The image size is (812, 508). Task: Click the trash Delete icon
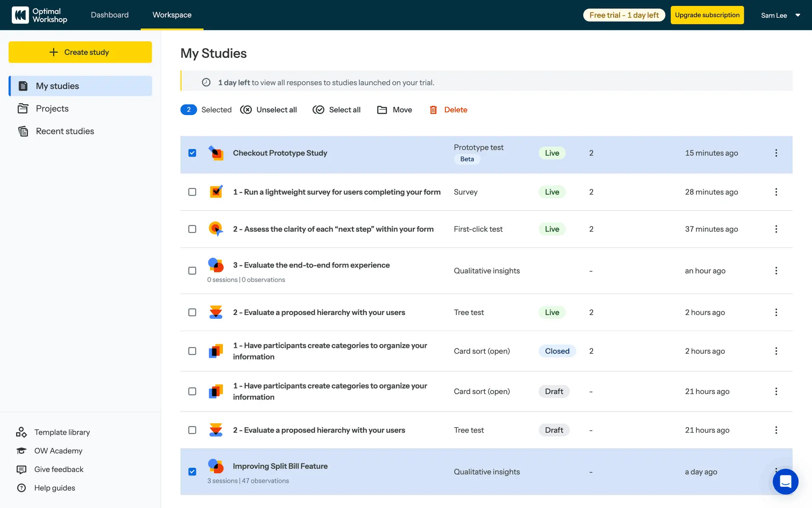pos(433,110)
